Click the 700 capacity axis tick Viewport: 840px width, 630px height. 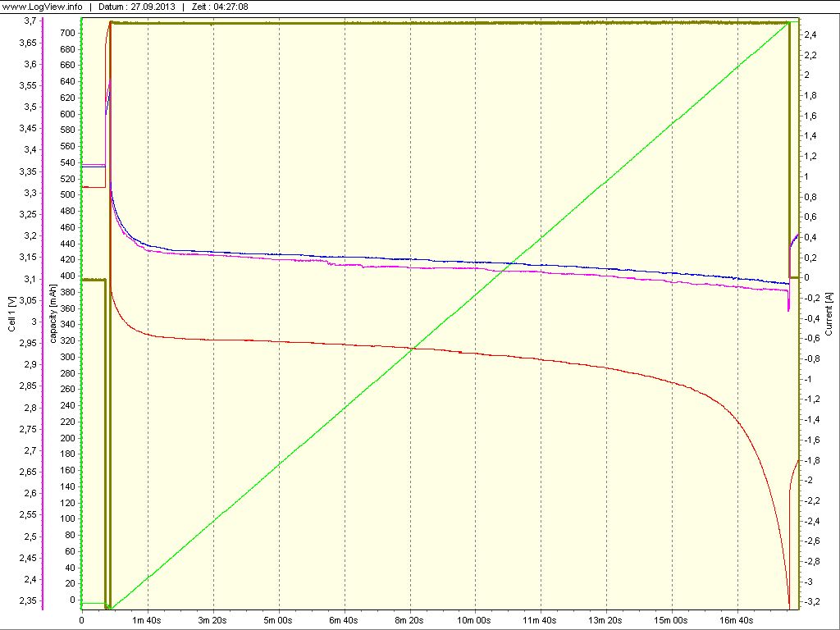68,33
